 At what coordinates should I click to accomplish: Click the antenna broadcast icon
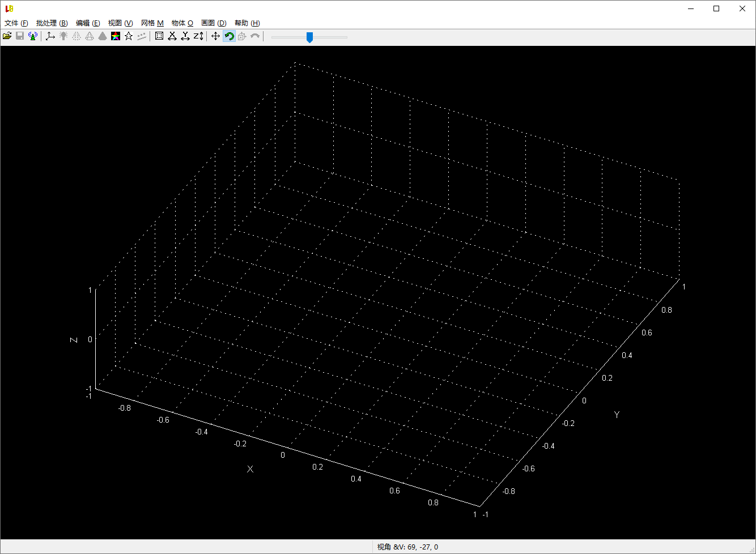click(x=33, y=36)
